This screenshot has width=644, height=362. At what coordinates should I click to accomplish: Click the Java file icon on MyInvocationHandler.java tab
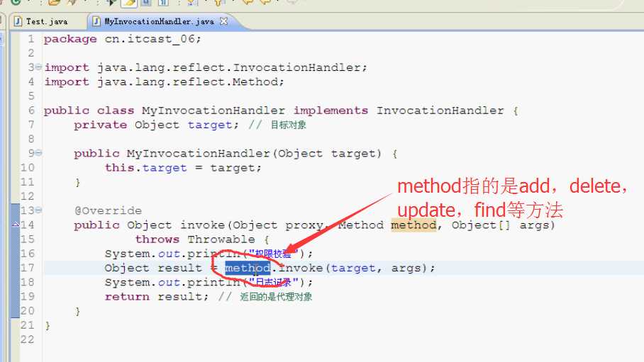[x=96, y=21]
